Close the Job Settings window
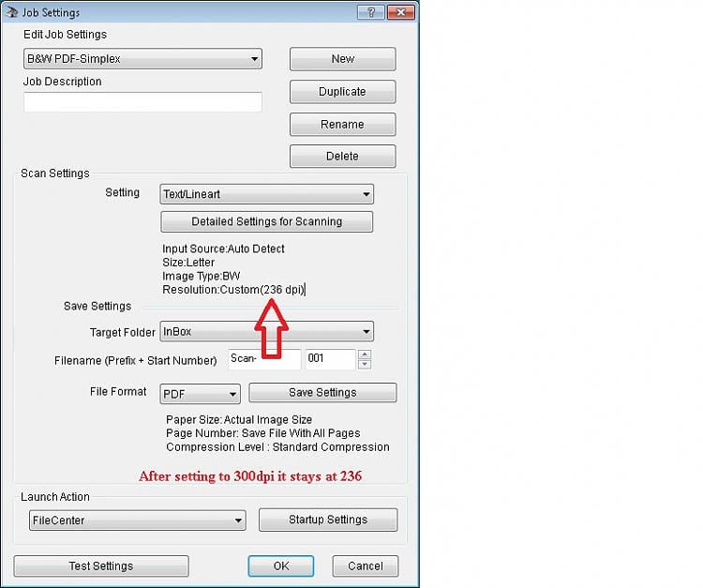Screen dimensions: 703x588 pyautogui.click(x=401, y=12)
